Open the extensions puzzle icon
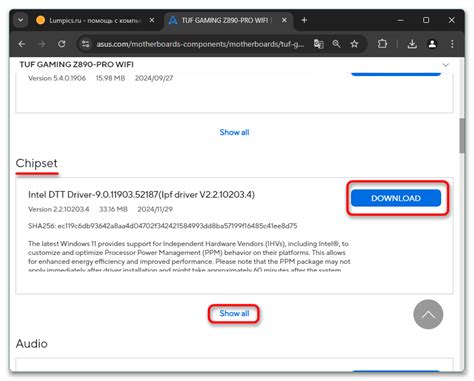Screen dimensions: 474x381 coord(382,44)
